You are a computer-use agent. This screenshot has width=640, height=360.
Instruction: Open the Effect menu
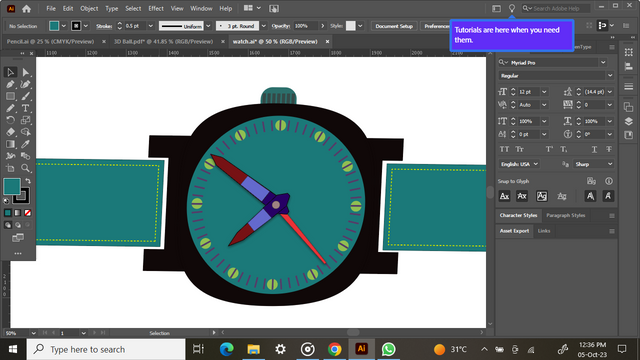click(156, 9)
